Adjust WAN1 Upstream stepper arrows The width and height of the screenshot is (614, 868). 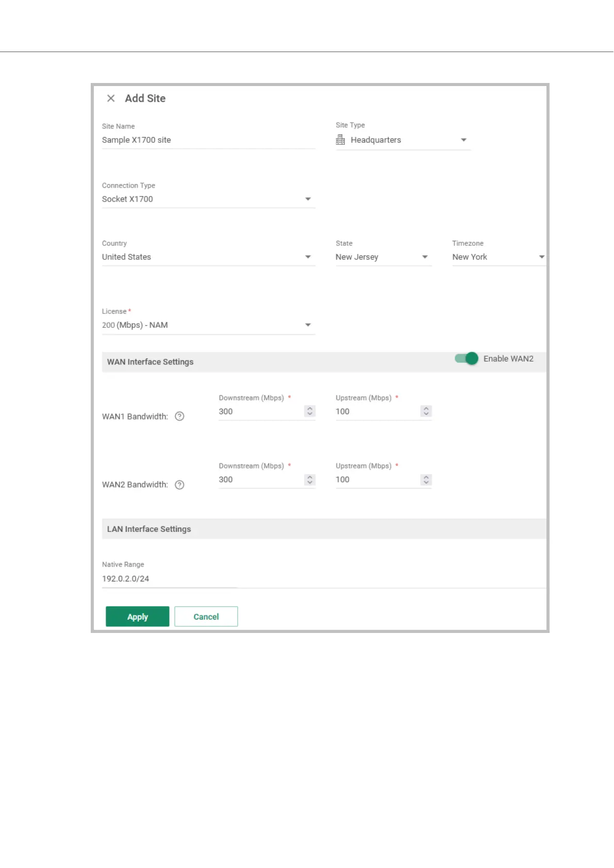tap(426, 411)
